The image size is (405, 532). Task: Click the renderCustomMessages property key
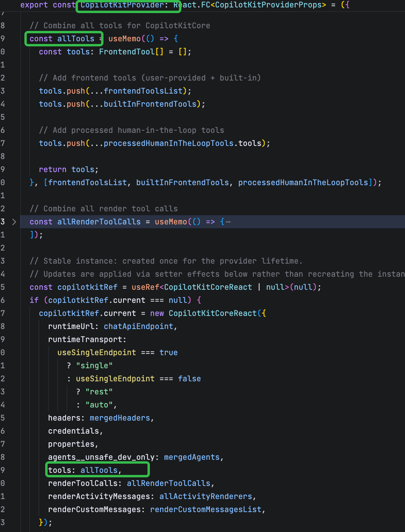click(x=94, y=509)
